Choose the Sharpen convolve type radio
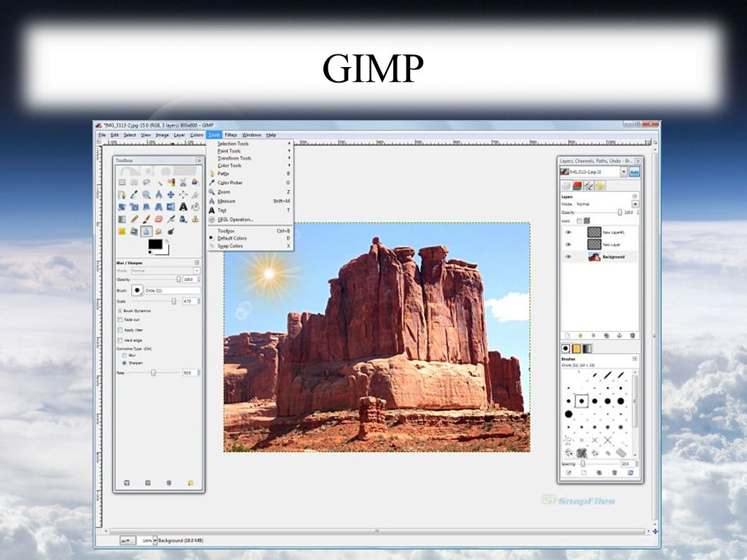 point(124,363)
